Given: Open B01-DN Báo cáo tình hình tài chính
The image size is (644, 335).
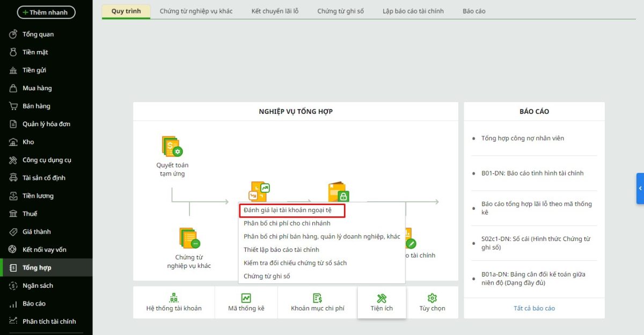Looking at the screenshot, I should tap(532, 173).
